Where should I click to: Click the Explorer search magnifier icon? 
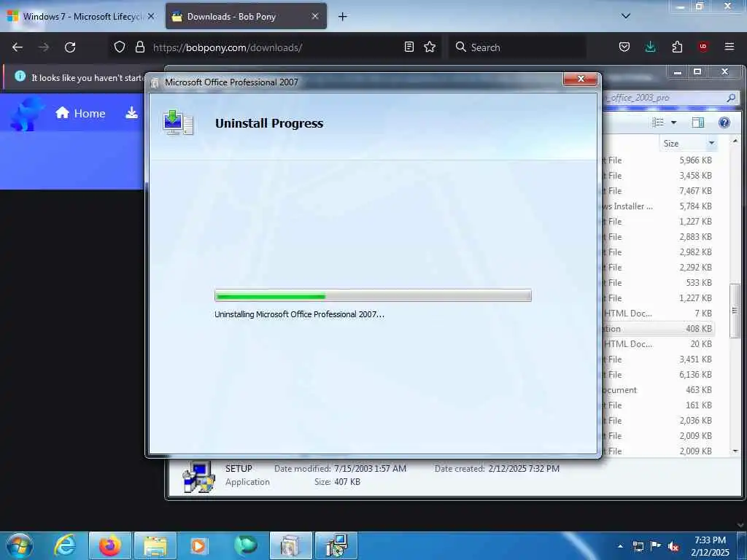[x=731, y=98]
